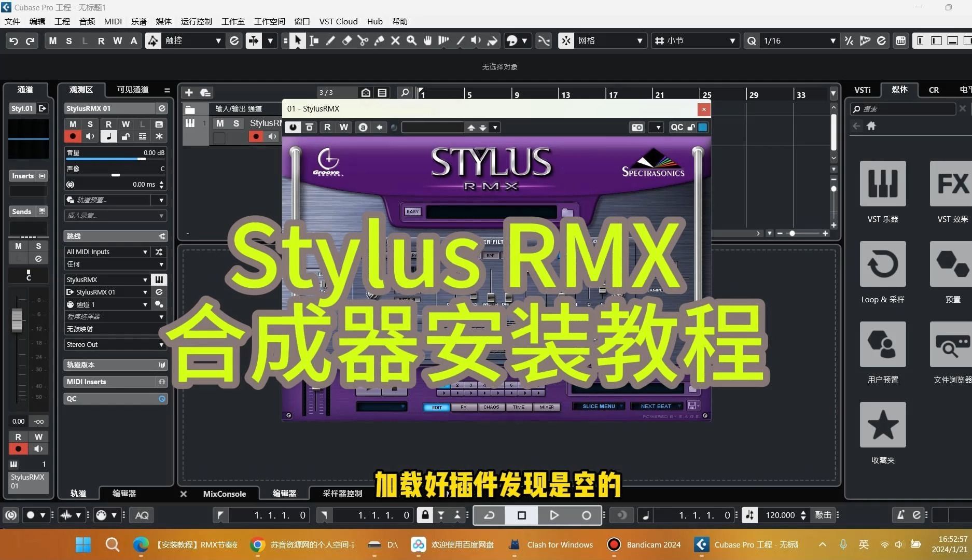The image size is (972, 560).
Task: Open the 网格 snap type dropdown
Action: pyautogui.click(x=610, y=40)
